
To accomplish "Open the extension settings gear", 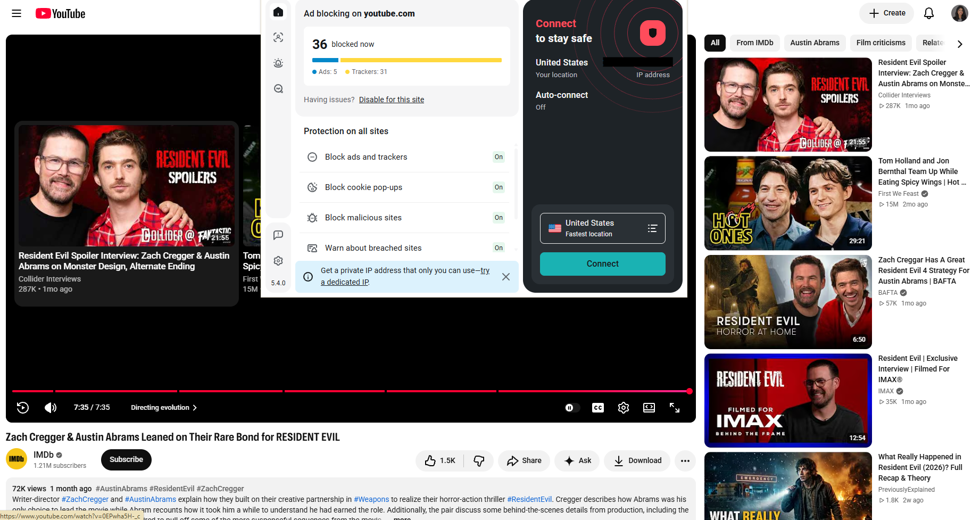I will (x=278, y=261).
